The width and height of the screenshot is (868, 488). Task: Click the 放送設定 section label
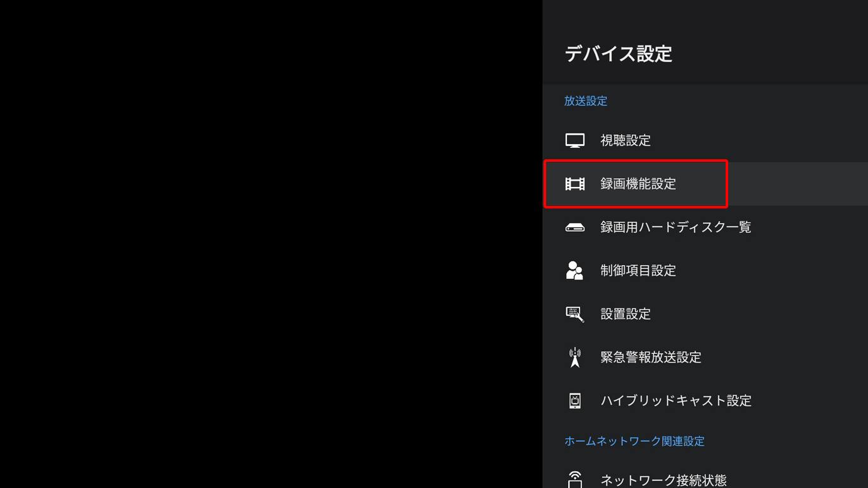point(586,101)
